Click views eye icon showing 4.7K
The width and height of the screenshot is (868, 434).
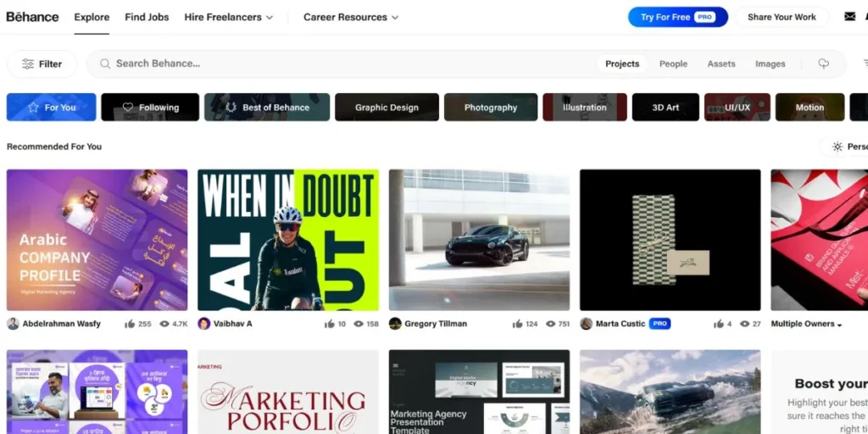click(164, 324)
